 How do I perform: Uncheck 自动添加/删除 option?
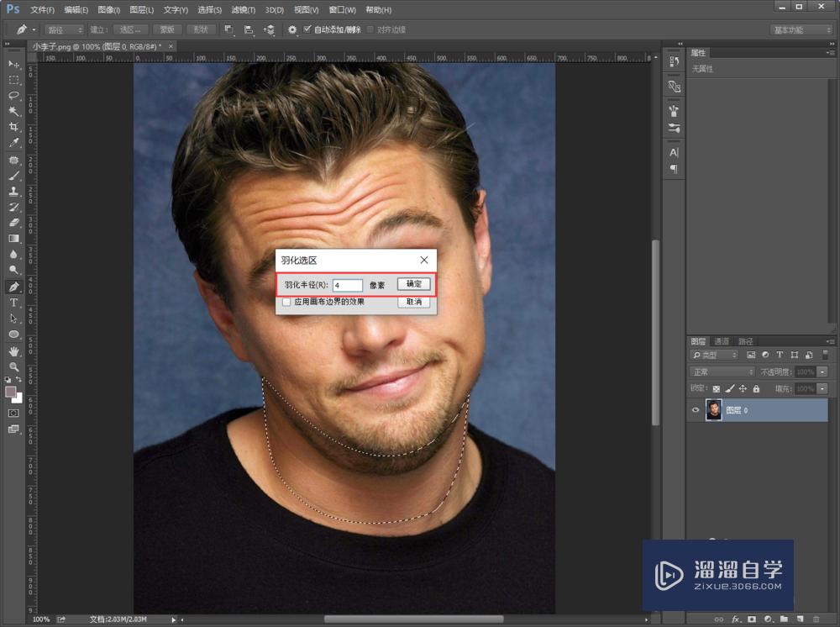coord(307,29)
